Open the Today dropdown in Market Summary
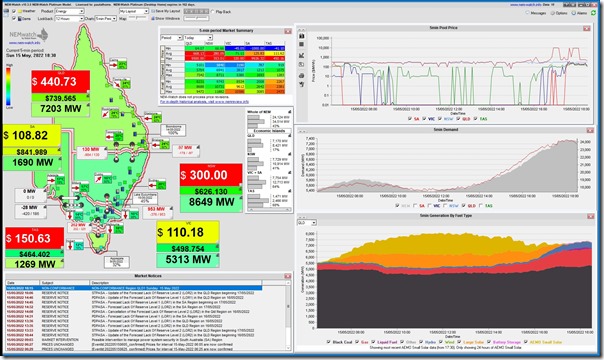 tap(198, 38)
